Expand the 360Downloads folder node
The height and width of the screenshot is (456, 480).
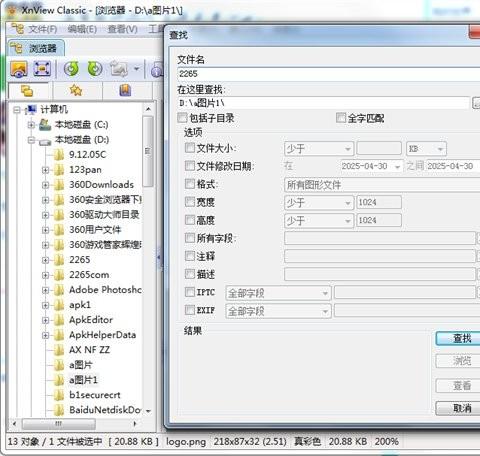point(46,185)
